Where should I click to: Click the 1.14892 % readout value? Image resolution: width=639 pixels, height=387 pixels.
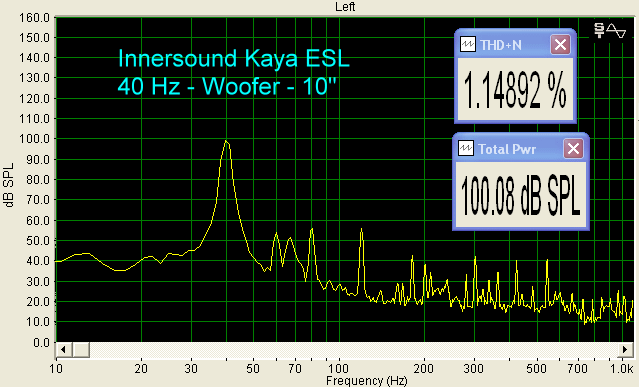[x=515, y=89]
